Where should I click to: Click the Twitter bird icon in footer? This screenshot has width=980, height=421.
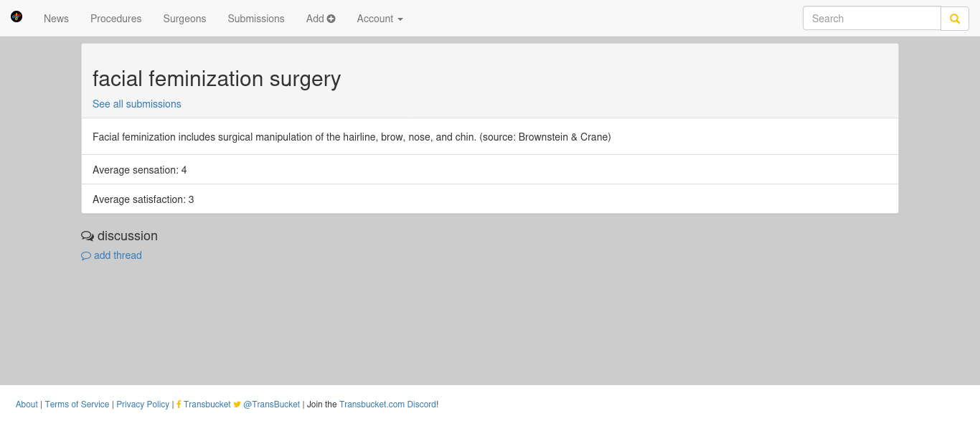(x=237, y=405)
